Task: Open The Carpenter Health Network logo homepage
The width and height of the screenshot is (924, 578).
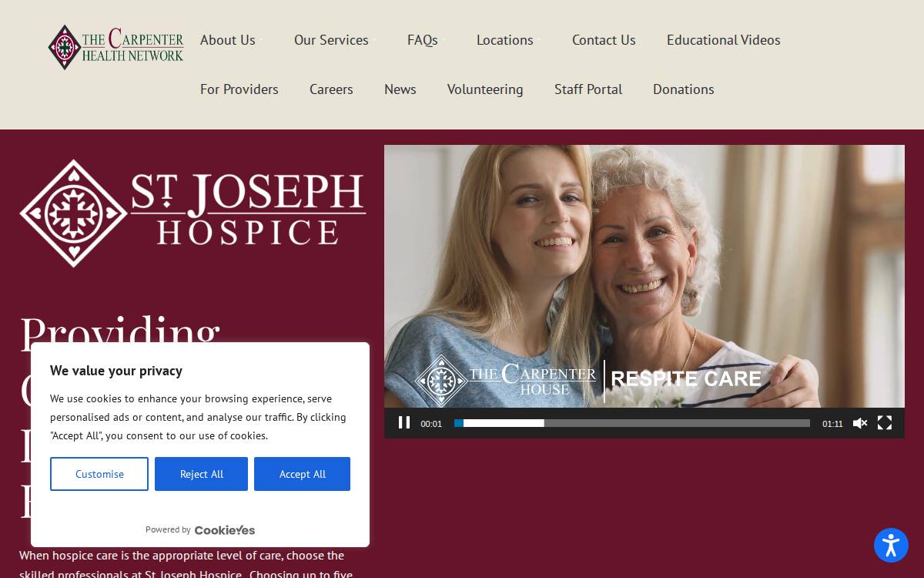Action: [115, 47]
